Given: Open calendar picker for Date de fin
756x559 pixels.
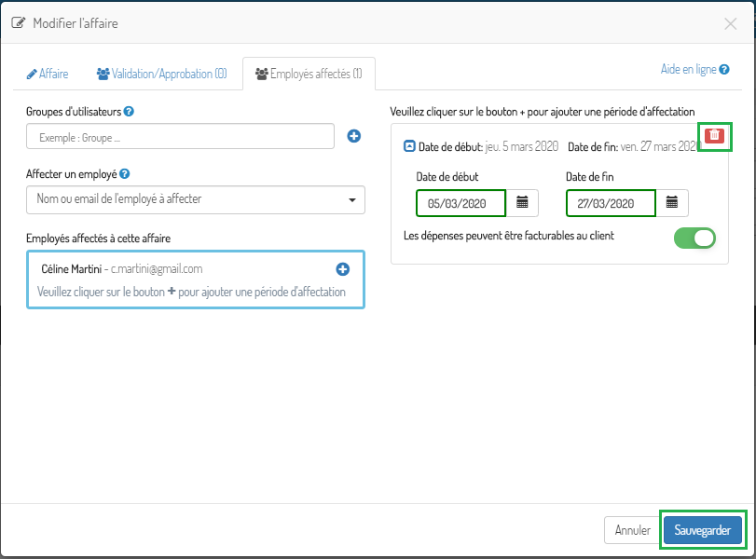Looking at the screenshot, I should coord(672,203).
